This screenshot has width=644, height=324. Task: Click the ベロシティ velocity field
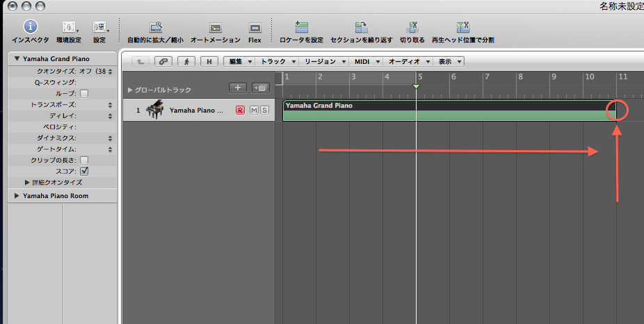(x=63, y=127)
